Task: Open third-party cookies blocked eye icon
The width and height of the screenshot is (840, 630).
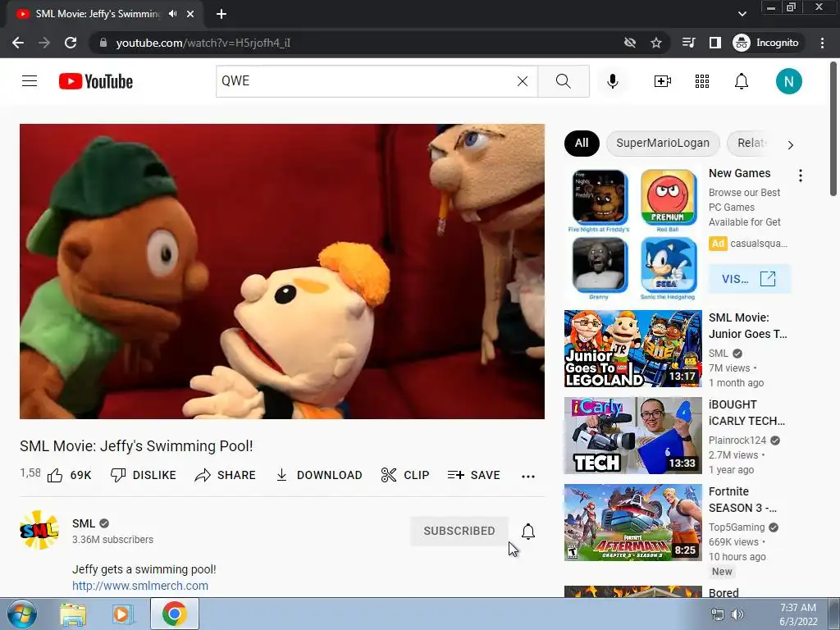Action: coord(629,43)
